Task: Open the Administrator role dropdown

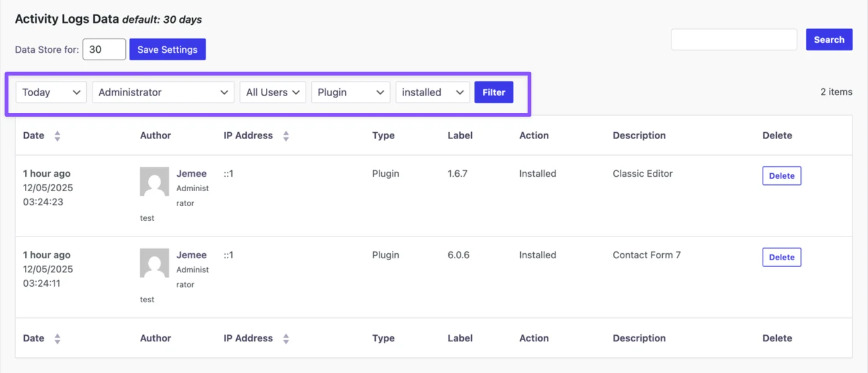Action: [x=162, y=92]
